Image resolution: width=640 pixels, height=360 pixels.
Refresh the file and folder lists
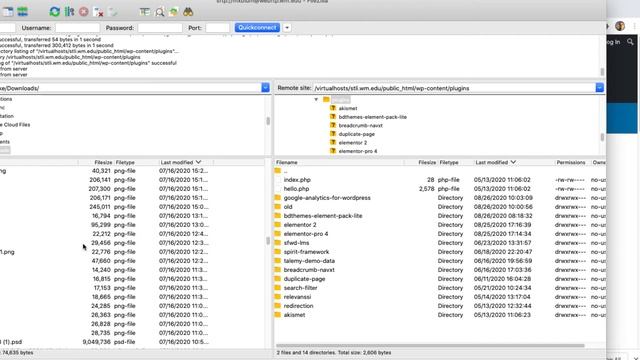click(x=54, y=12)
